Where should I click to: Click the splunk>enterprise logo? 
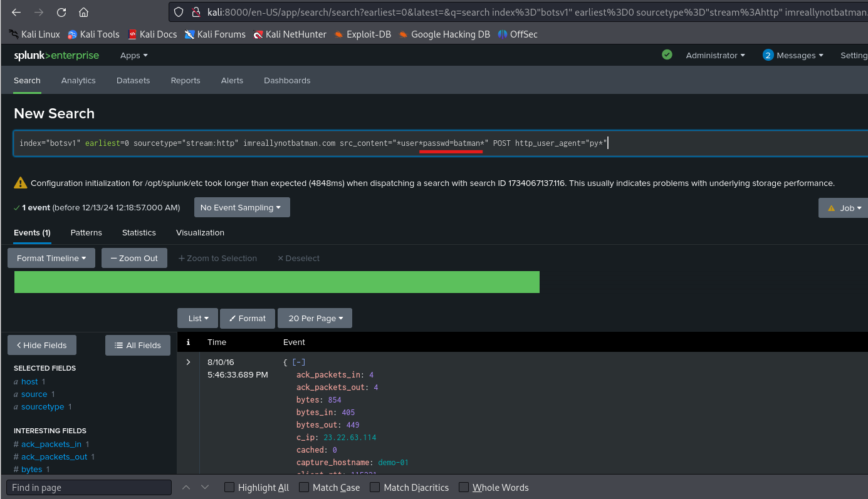click(56, 55)
